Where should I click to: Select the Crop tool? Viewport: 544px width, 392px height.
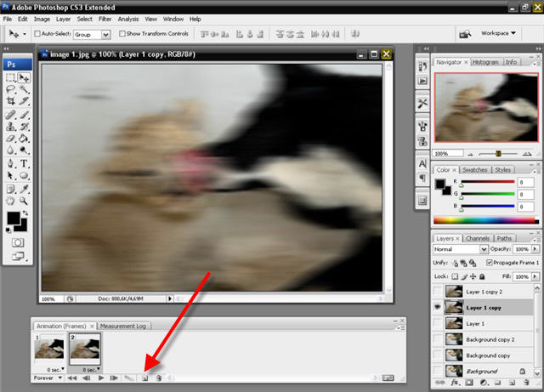[10, 101]
